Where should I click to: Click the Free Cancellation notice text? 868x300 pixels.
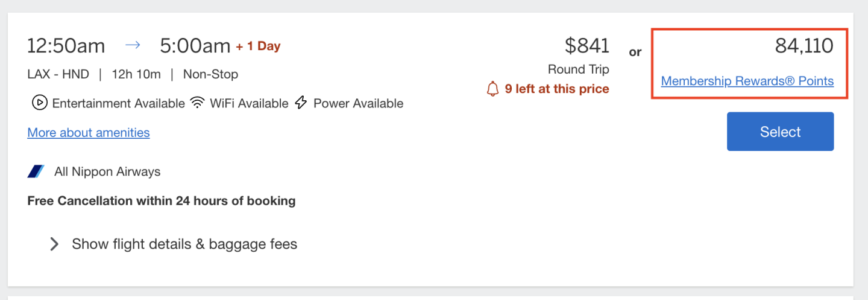162,200
